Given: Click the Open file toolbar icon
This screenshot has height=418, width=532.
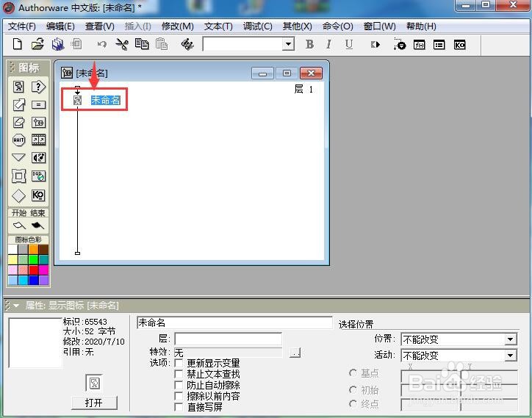Looking at the screenshot, I should [37, 45].
